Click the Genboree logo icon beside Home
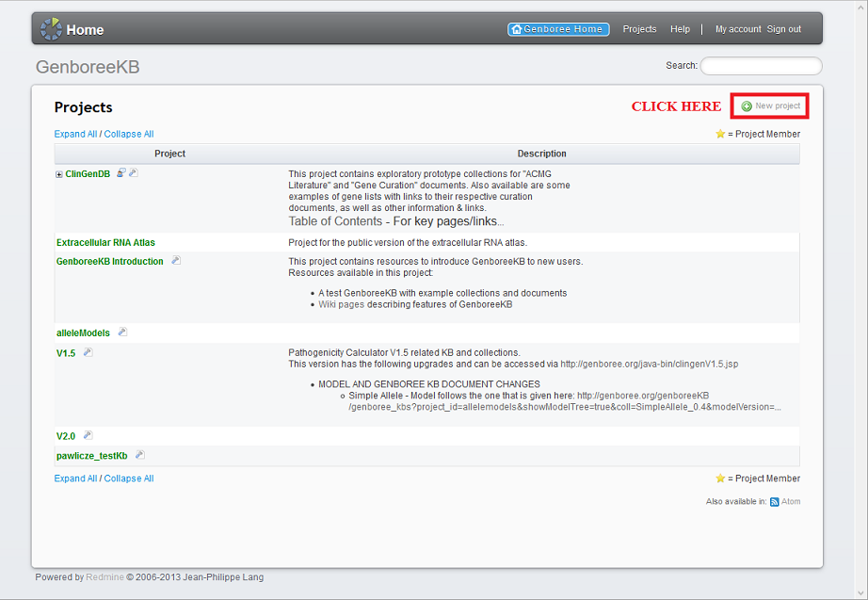This screenshot has width=868, height=600. click(51, 29)
